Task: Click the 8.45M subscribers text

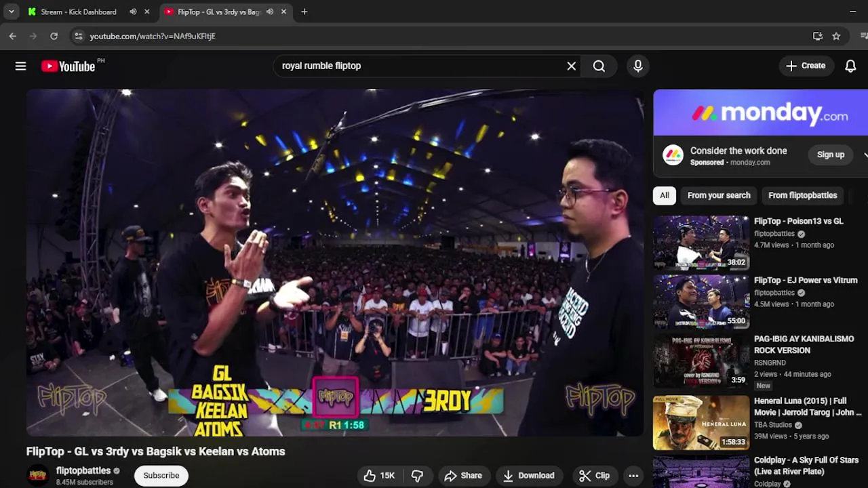Action: point(84,483)
